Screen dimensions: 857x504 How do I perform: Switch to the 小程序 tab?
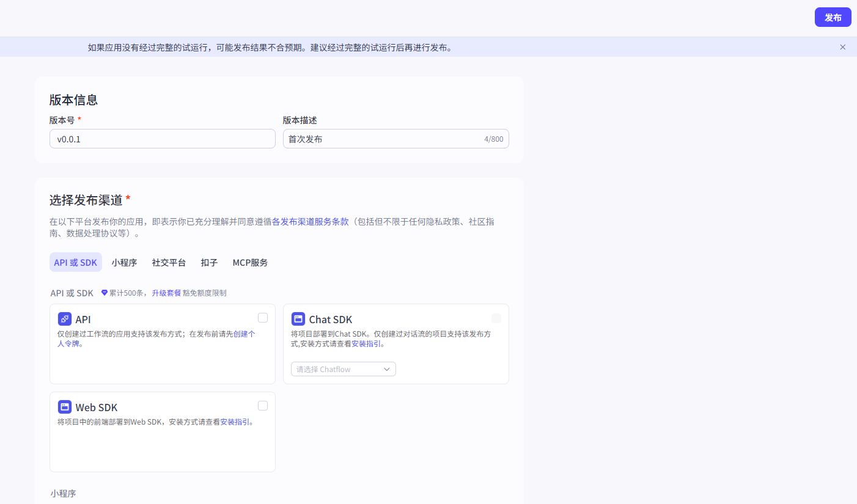125,262
